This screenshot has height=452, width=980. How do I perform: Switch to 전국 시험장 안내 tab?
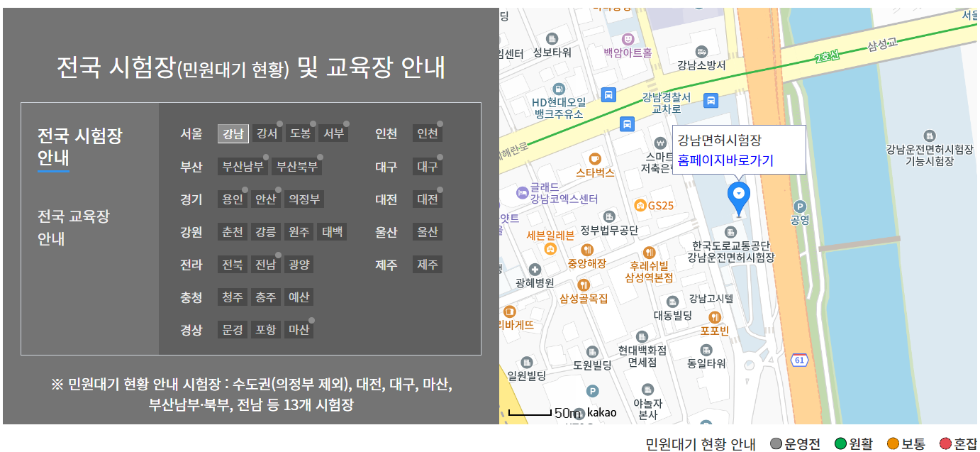pos(79,146)
